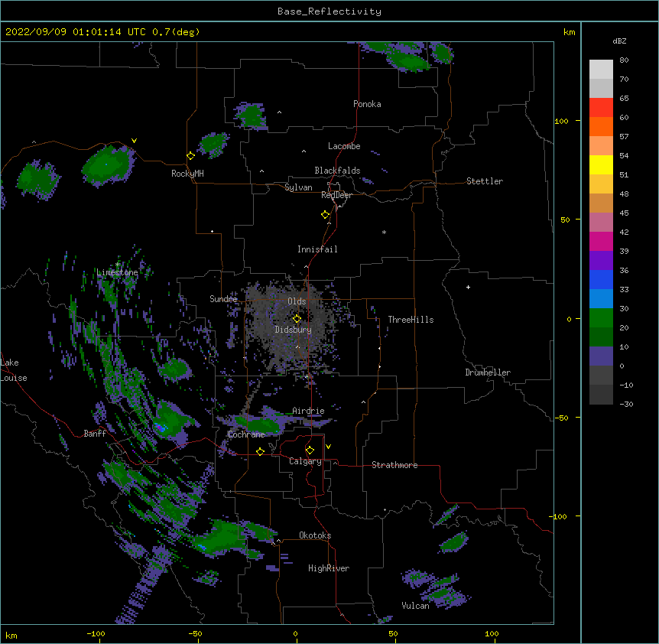
Task: Select the Lacombe city label
Action: pyautogui.click(x=344, y=146)
